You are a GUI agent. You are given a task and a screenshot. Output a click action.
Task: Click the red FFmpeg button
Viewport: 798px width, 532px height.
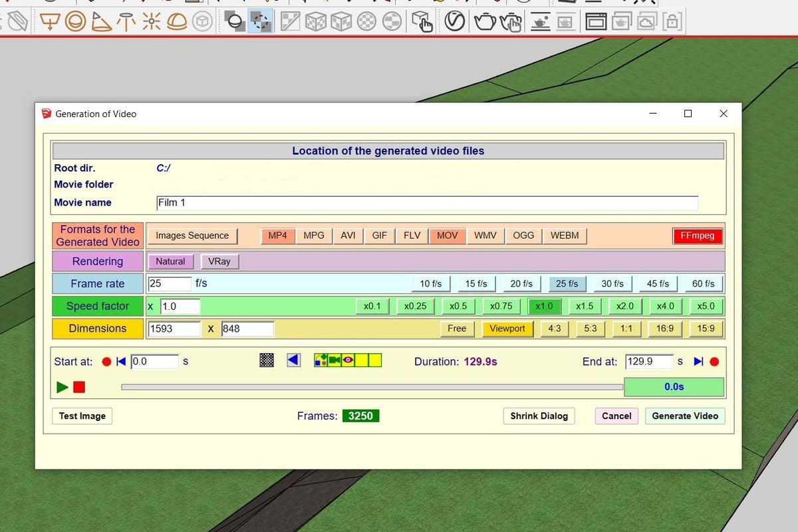pyautogui.click(x=698, y=235)
